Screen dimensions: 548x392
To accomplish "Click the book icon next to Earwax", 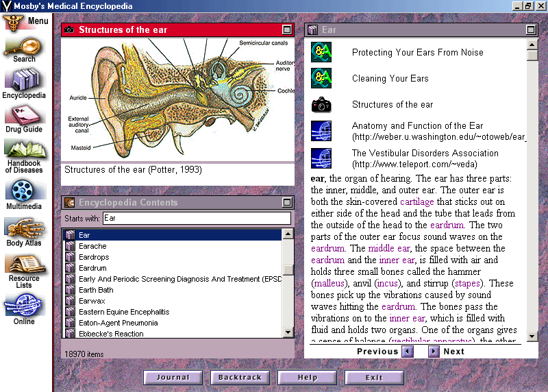I will click(x=71, y=301).
